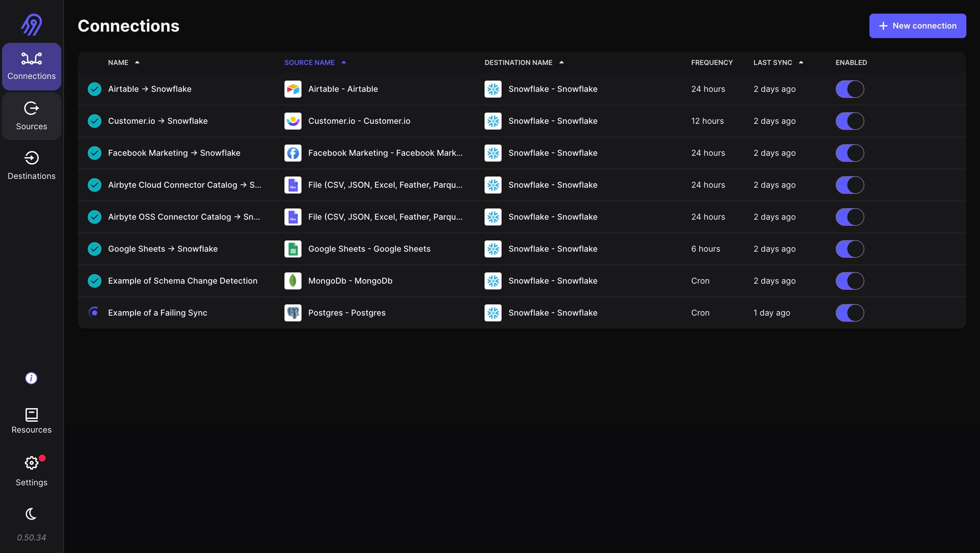Click the success status icon for Google Sheets → Snowflake
This screenshot has width=980, height=553.
tap(94, 249)
